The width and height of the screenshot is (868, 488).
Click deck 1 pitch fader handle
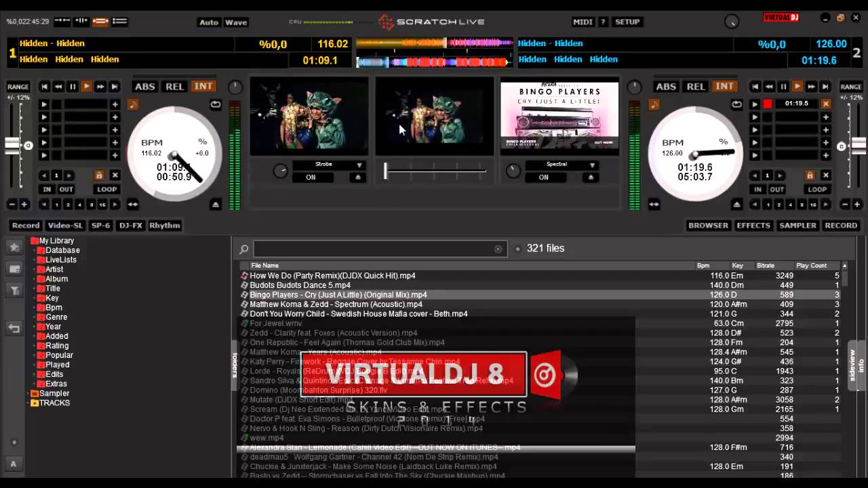[x=12, y=146]
